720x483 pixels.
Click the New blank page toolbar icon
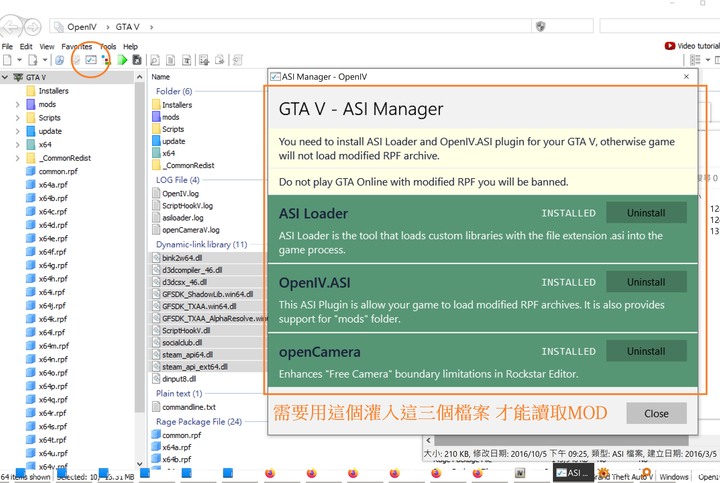[7, 60]
